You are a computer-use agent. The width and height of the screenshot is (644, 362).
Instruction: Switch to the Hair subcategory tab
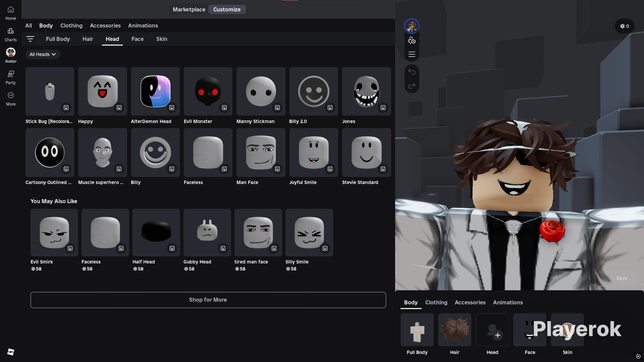pos(88,39)
